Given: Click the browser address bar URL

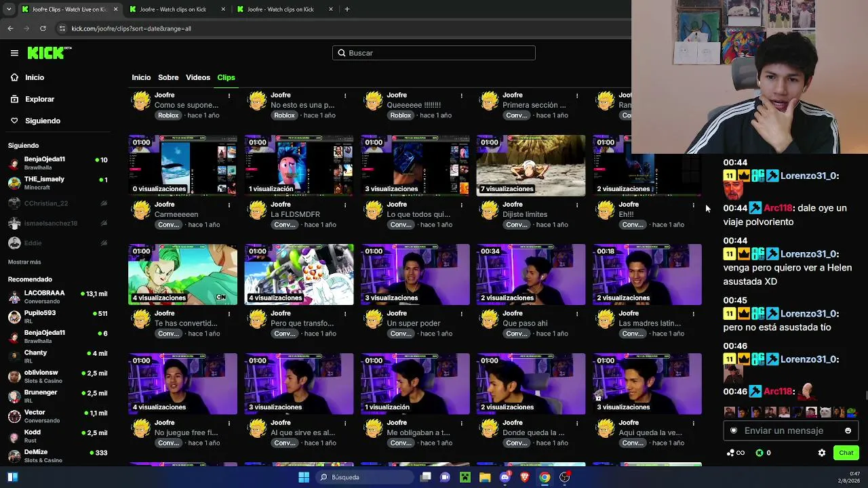Looking at the screenshot, I should click(x=131, y=28).
